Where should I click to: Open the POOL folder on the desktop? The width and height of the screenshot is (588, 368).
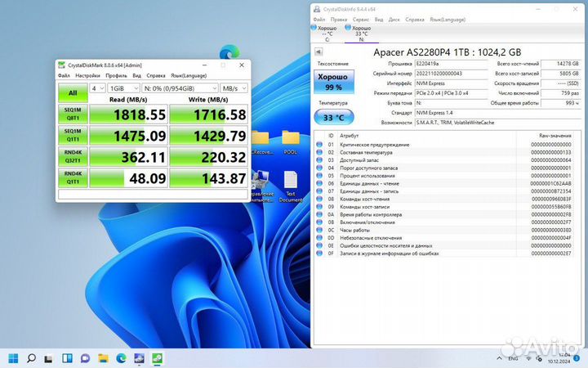click(x=291, y=142)
